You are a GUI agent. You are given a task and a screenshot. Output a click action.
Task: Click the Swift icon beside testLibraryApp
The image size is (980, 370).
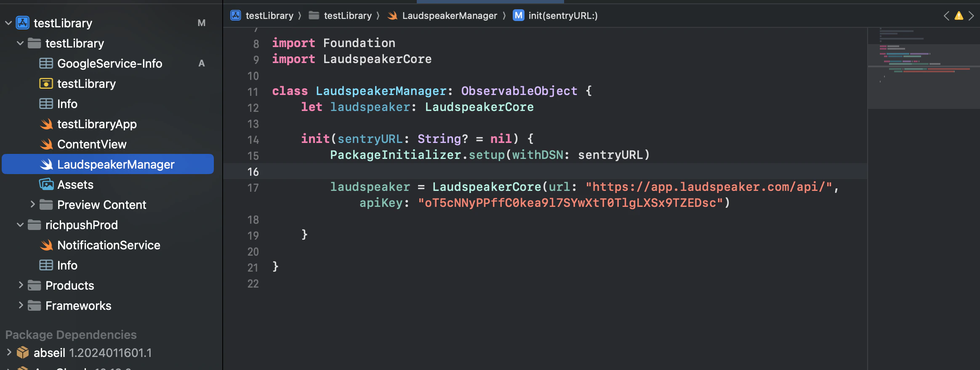tap(46, 124)
